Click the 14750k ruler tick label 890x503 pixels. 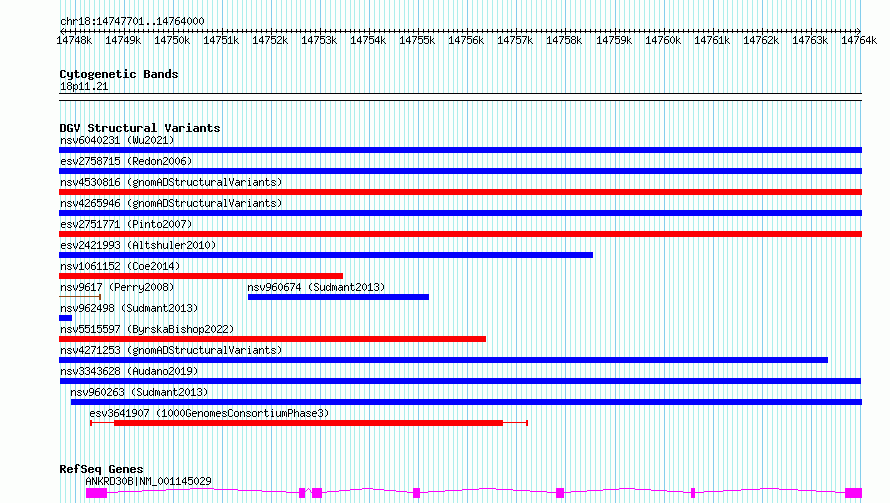tap(172, 40)
